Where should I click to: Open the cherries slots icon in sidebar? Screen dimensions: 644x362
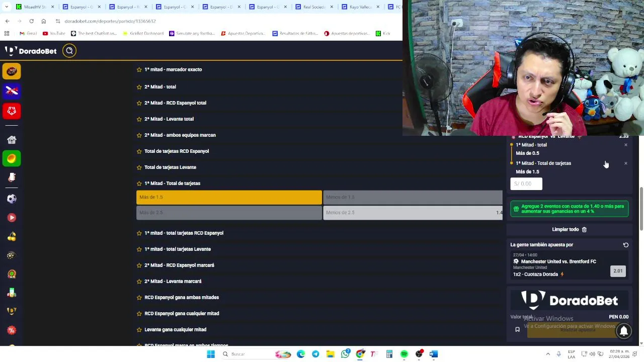[x=12, y=236]
